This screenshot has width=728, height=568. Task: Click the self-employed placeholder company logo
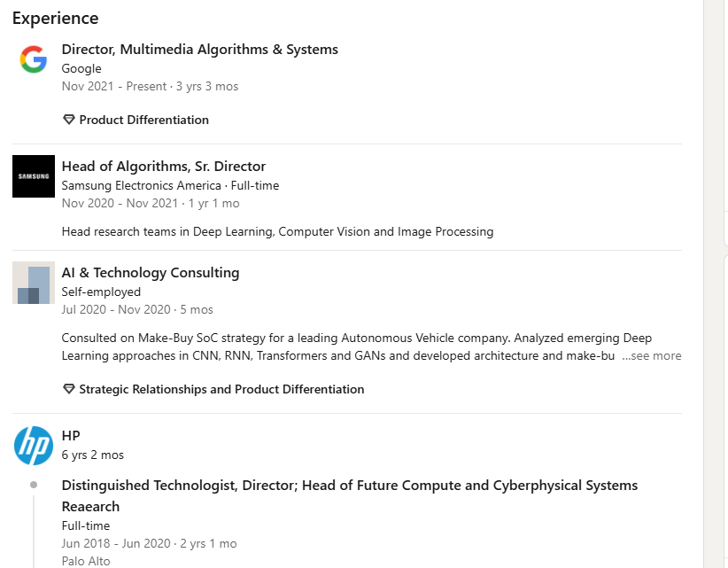coord(34,283)
